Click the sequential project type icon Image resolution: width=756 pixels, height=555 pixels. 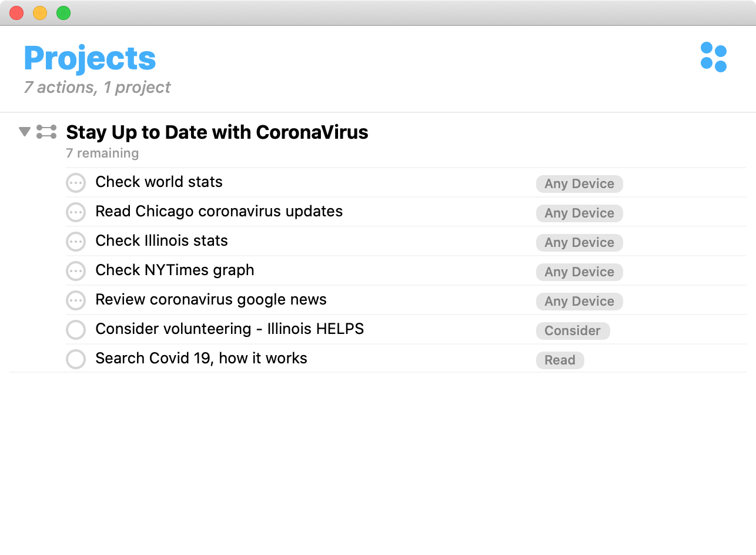(x=46, y=132)
